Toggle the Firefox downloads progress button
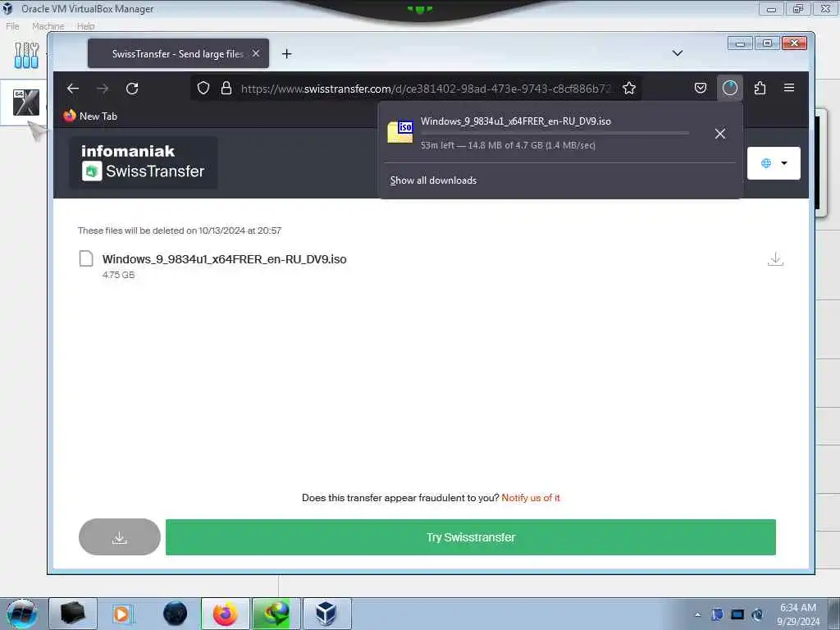The height and width of the screenshot is (630, 840). [729, 89]
